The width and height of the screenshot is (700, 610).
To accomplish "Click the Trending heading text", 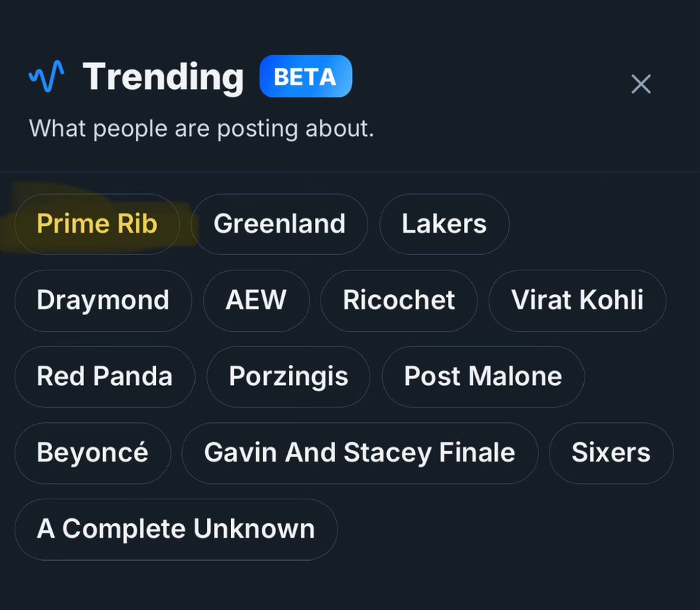I will point(163,77).
